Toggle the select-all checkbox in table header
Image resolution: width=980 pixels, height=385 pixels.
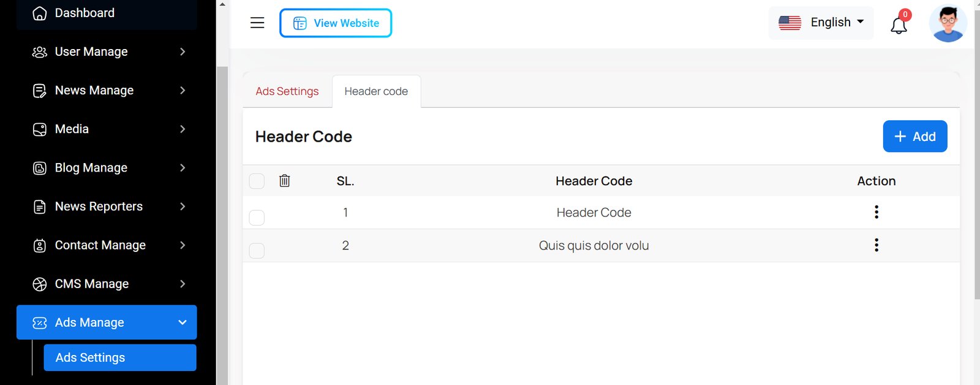click(257, 181)
